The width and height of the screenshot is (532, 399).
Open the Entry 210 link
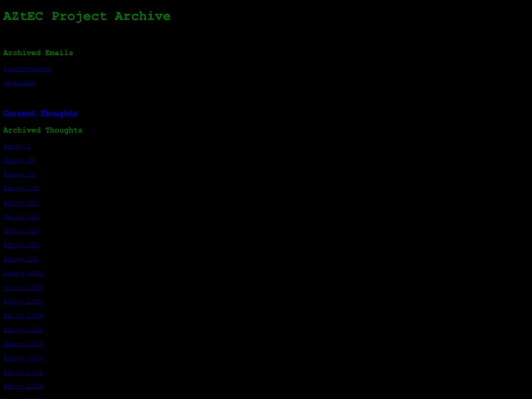(x=22, y=217)
